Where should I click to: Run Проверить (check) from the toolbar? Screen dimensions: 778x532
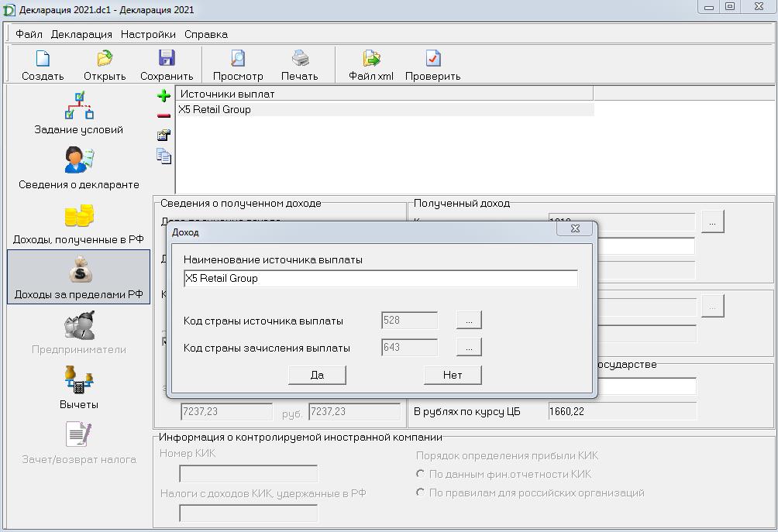click(432, 59)
